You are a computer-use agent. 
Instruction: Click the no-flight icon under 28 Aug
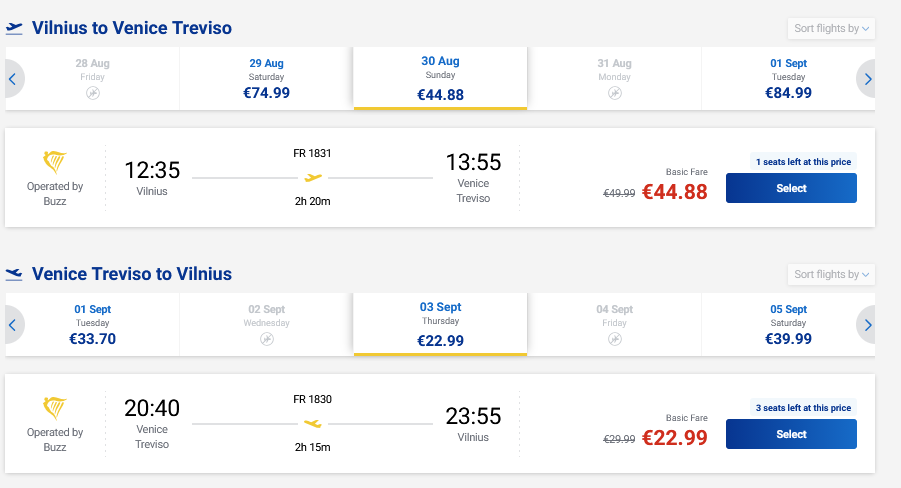click(93, 93)
